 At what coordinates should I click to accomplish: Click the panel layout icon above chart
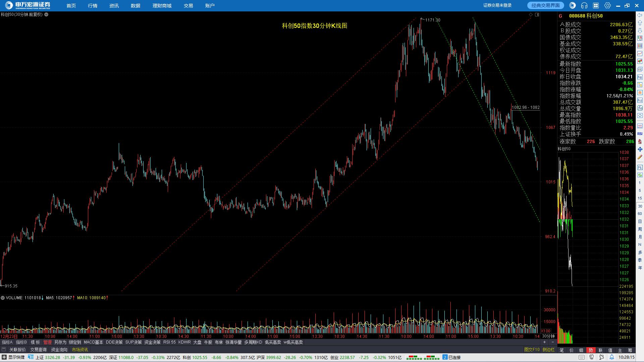tap(537, 15)
